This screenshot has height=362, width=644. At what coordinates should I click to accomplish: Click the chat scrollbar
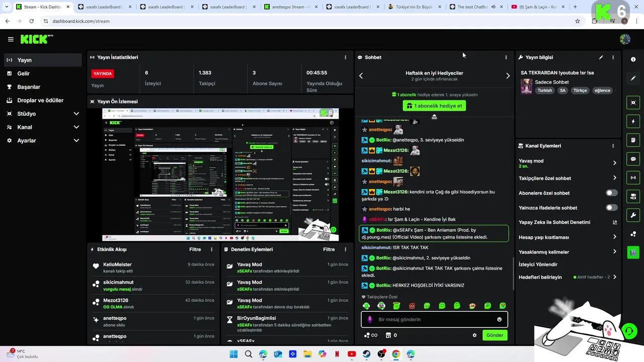(513, 274)
